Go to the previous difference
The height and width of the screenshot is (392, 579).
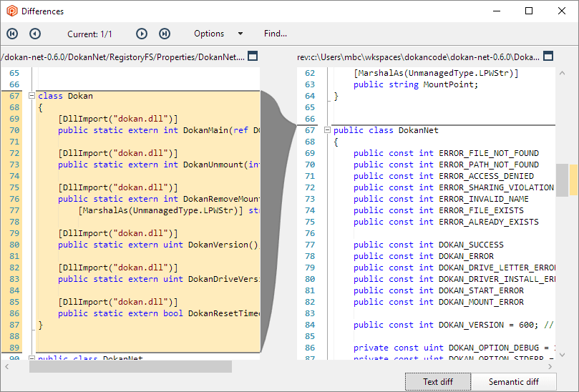click(x=35, y=34)
